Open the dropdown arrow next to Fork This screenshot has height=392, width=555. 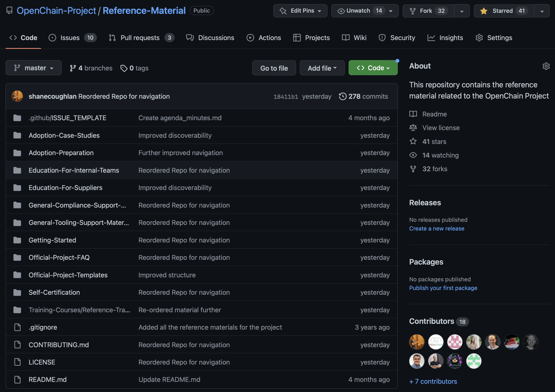462,11
